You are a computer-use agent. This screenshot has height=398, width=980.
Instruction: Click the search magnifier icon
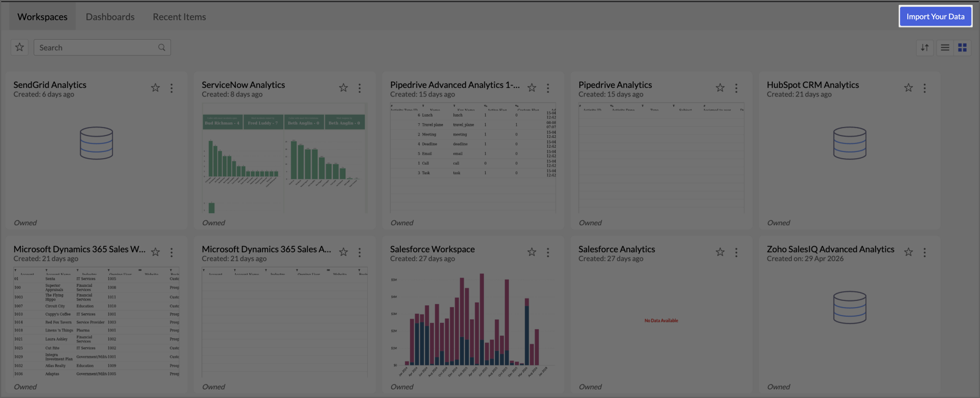click(x=162, y=48)
